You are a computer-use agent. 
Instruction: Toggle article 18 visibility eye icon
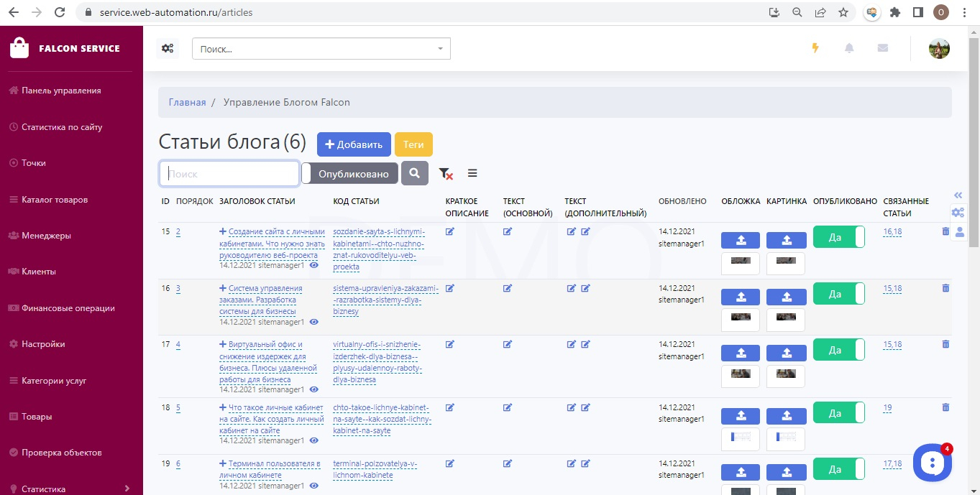pos(313,440)
